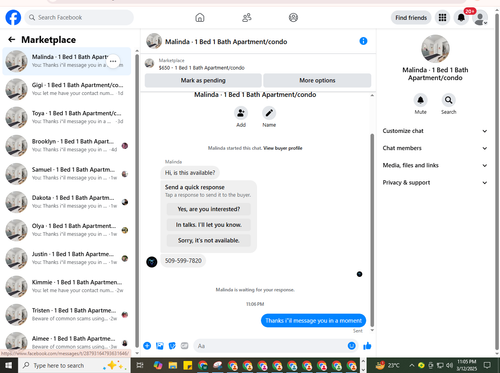Open the Toya conversation

(x=67, y=117)
